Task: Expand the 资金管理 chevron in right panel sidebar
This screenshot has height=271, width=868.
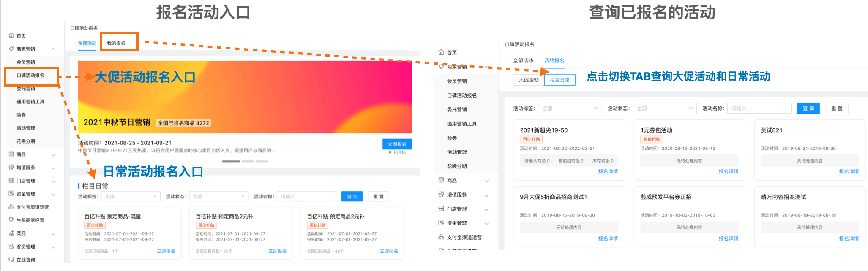Action: point(486,224)
